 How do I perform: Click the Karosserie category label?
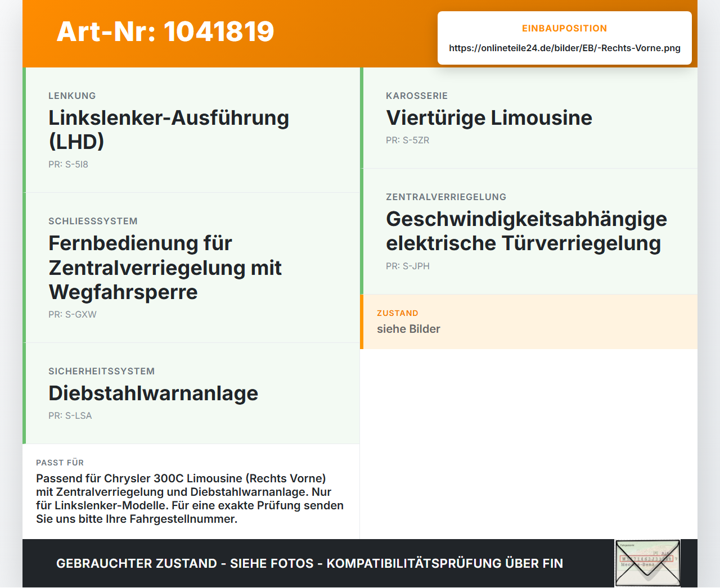(417, 96)
